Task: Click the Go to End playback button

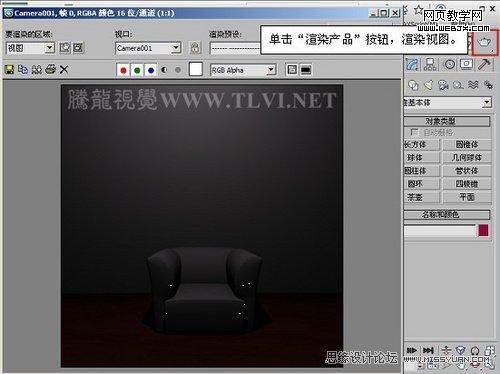Action: click(x=428, y=351)
